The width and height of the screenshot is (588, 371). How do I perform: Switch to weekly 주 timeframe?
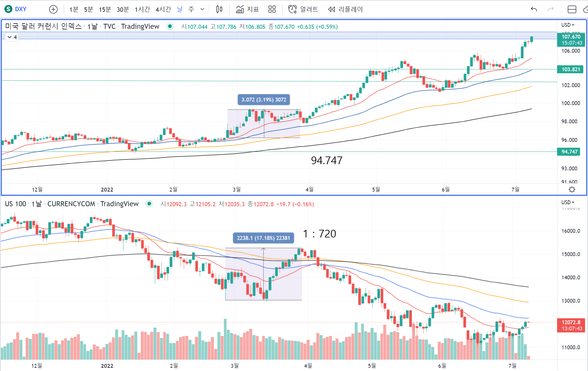(191, 9)
